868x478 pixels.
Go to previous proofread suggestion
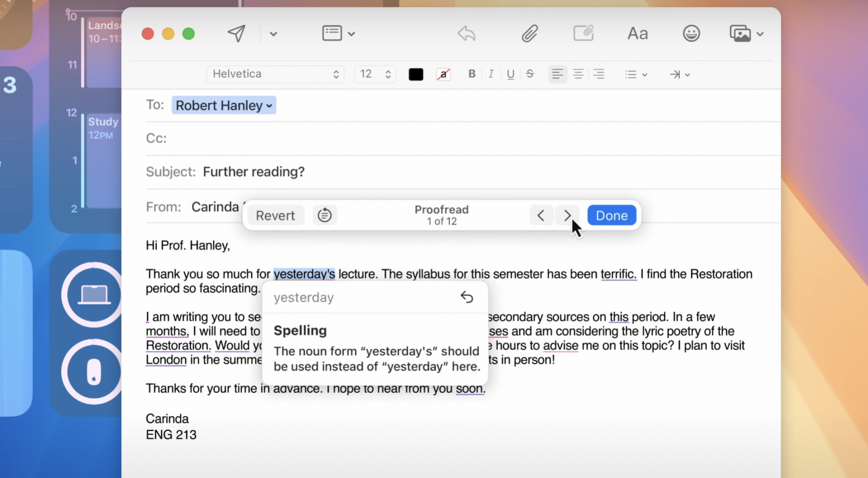541,215
